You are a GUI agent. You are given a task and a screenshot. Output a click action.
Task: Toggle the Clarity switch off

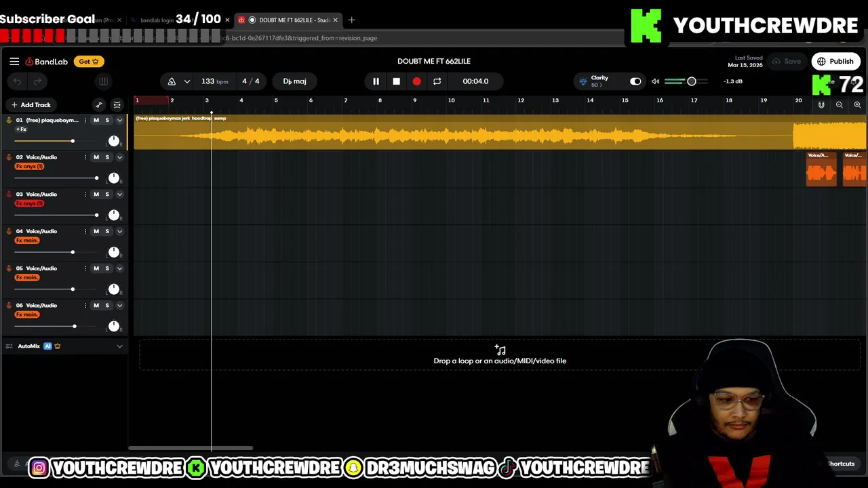click(635, 81)
